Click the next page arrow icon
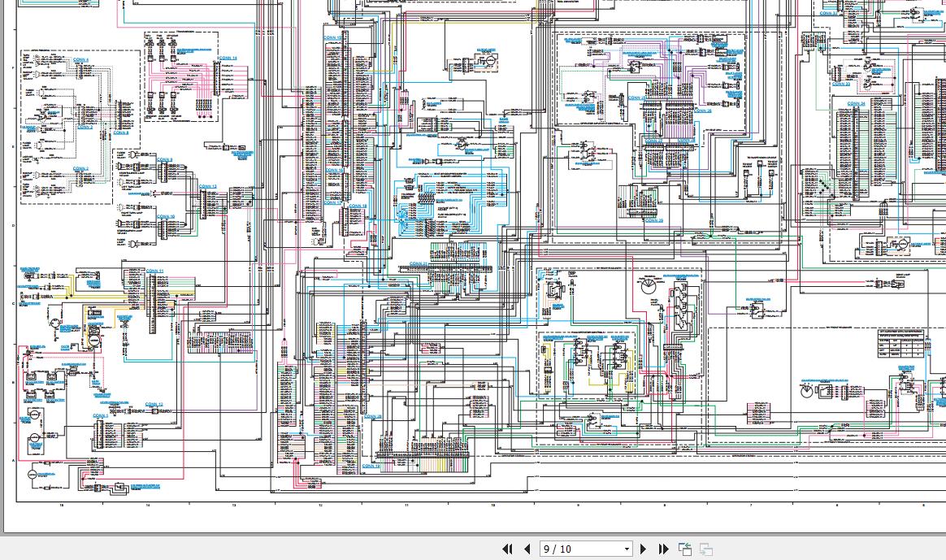Image resolution: width=946 pixels, height=560 pixels. tap(643, 549)
